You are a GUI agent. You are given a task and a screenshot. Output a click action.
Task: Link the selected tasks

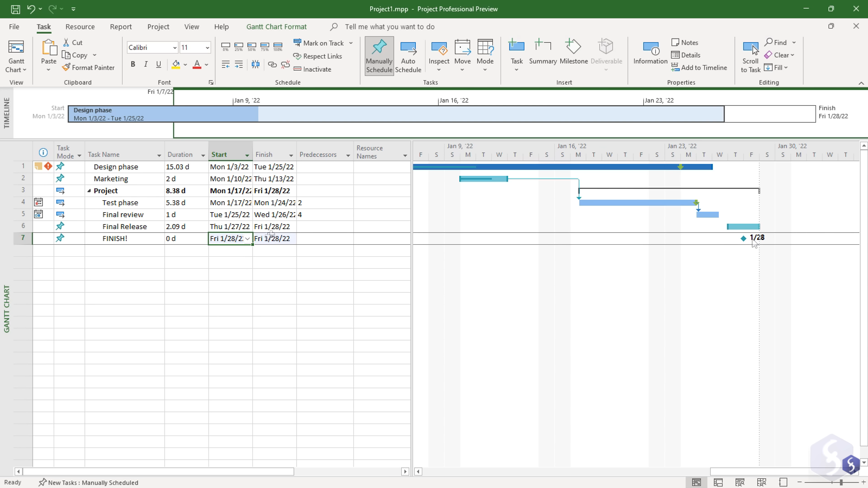[x=273, y=64]
